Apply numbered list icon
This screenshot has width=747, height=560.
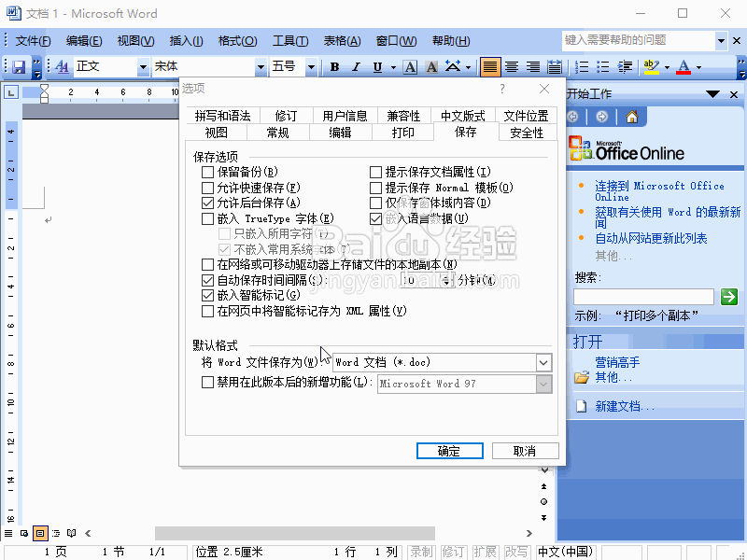point(581,67)
